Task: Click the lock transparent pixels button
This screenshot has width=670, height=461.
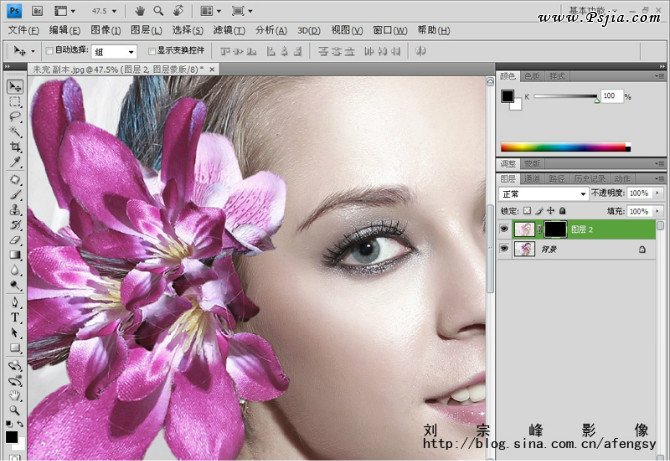Action: point(527,211)
